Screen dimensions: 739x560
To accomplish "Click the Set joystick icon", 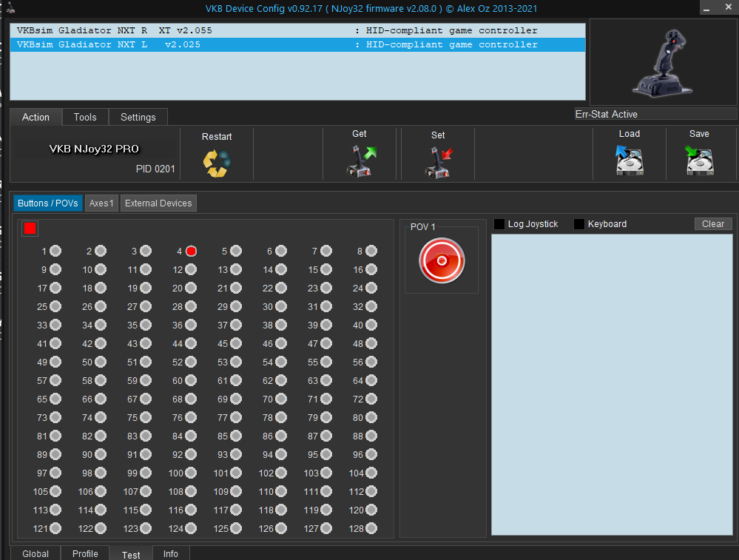I will (439, 162).
